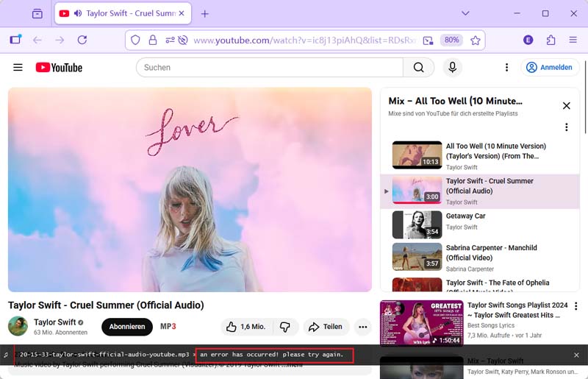Open Taylor Swift - The Fate of Ophelia
The image size is (588, 379).
point(480,284)
